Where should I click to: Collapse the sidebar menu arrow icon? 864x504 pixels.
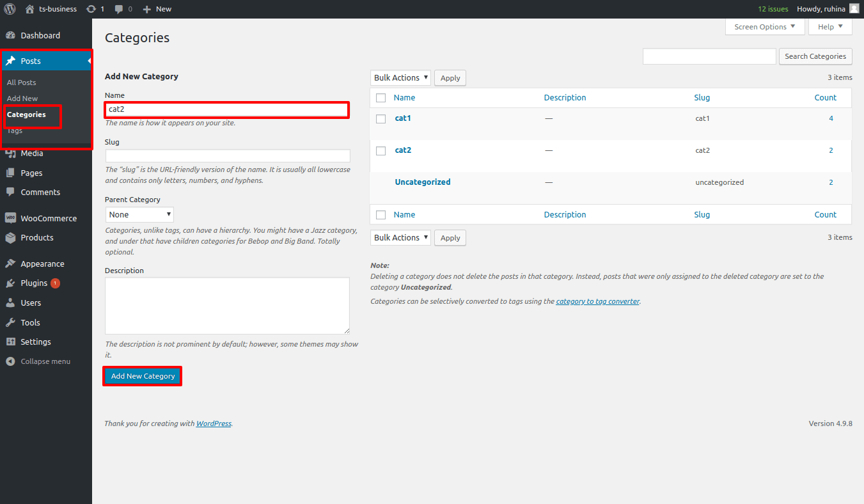click(10, 361)
